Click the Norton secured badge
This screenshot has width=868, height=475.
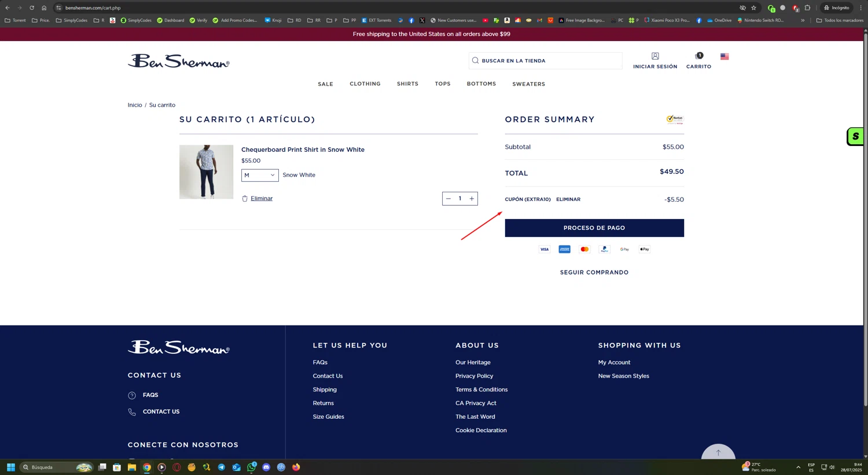(675, 119)
